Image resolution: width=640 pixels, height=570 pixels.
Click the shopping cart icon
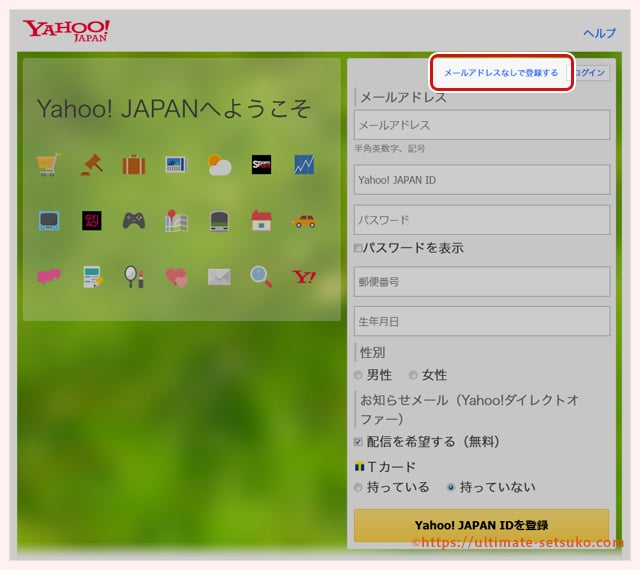point(49,165)
